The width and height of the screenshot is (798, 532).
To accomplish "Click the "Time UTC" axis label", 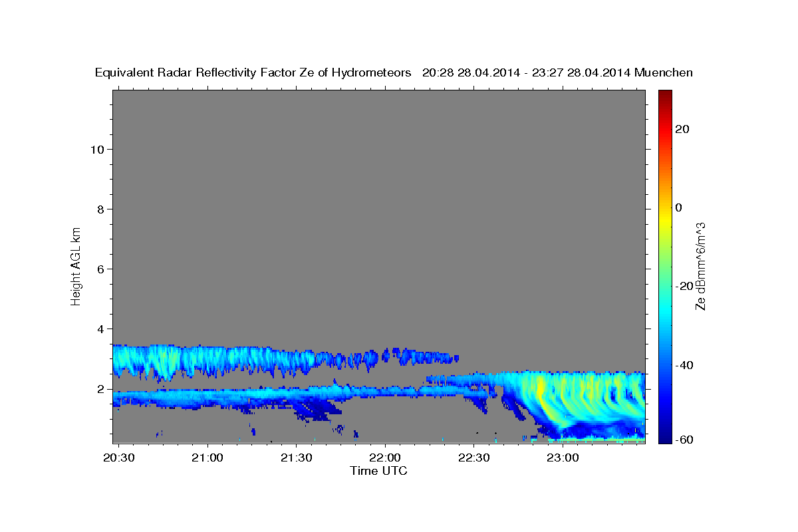I will coord(378,471).
